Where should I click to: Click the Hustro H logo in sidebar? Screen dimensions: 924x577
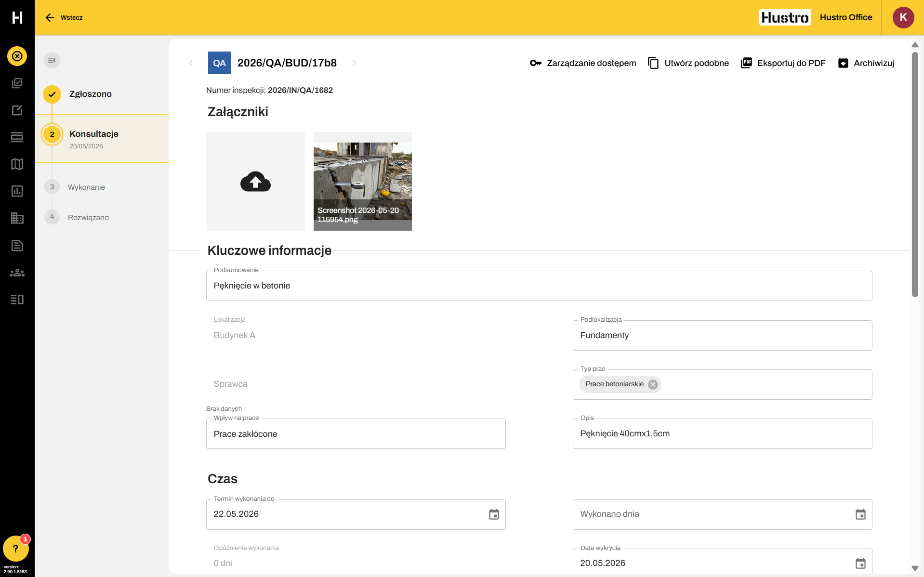coord(17,17)
